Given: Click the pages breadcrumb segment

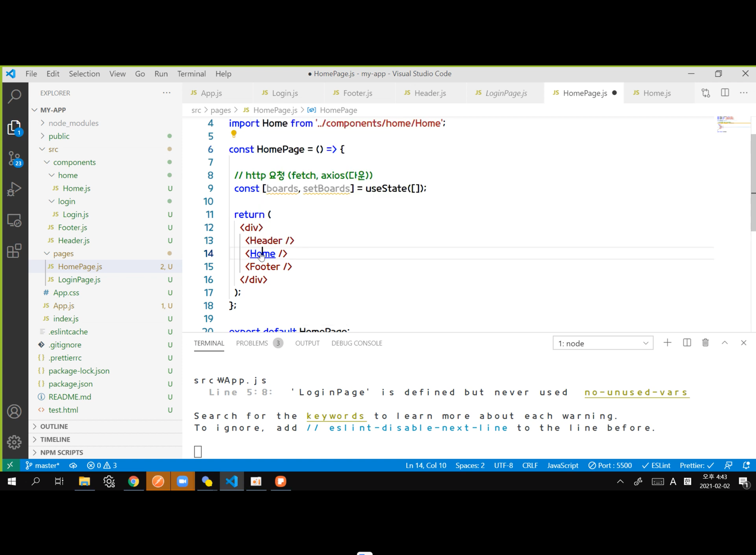Looking at the screenshot, I should [220, 110].
